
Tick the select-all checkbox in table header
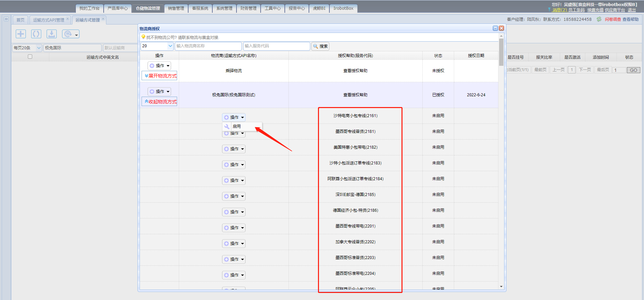(x=30, y=57)
